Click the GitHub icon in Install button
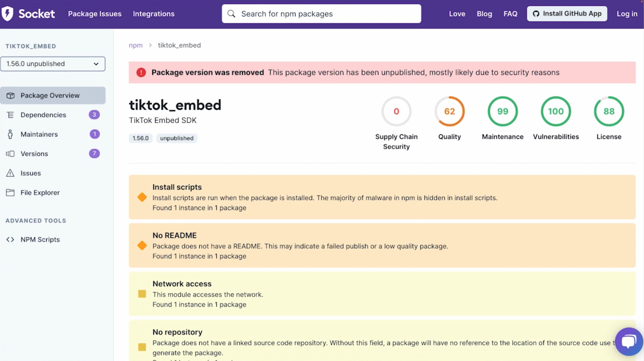This screenshot has height=361, width=644. click(x=536, y=14)
